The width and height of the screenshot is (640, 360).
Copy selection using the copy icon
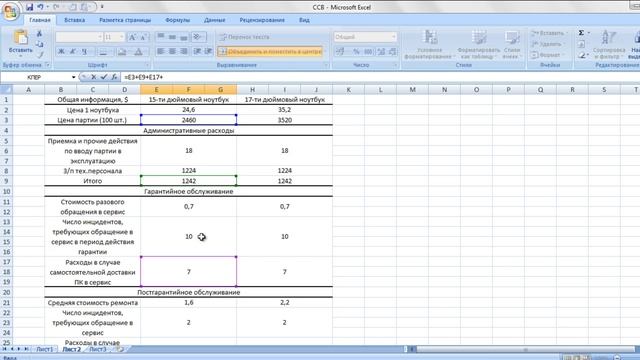click(40, 44)
